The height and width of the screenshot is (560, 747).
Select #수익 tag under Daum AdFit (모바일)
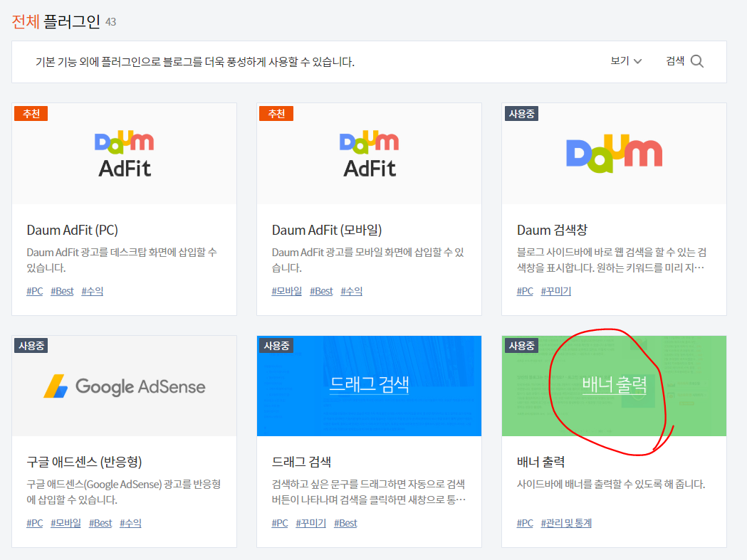pos(352,291)
